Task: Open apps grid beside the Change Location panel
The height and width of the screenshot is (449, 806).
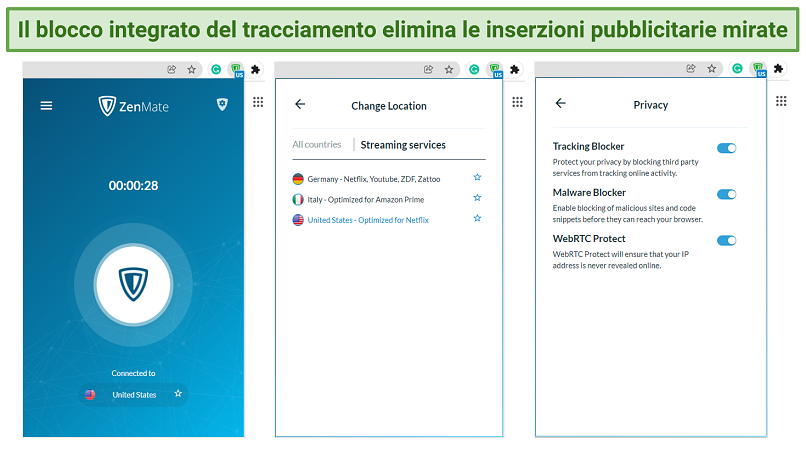Action: coord(518,102)
